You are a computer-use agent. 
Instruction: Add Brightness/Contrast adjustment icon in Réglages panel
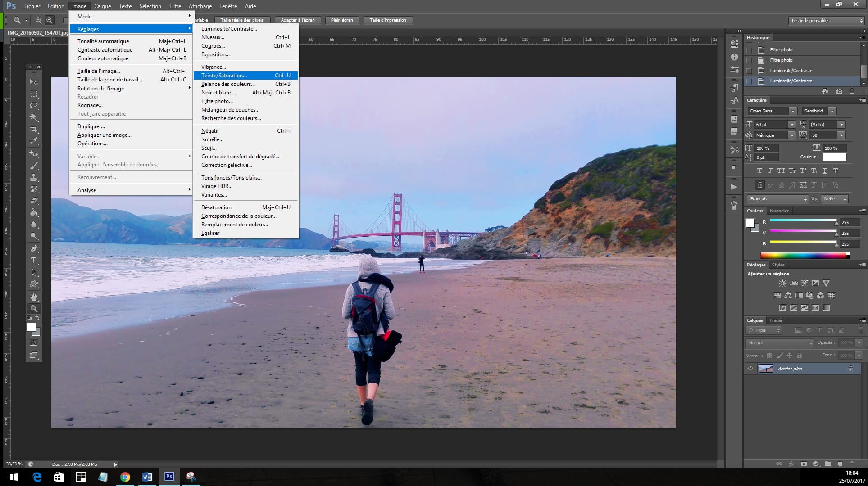(782, 283)
